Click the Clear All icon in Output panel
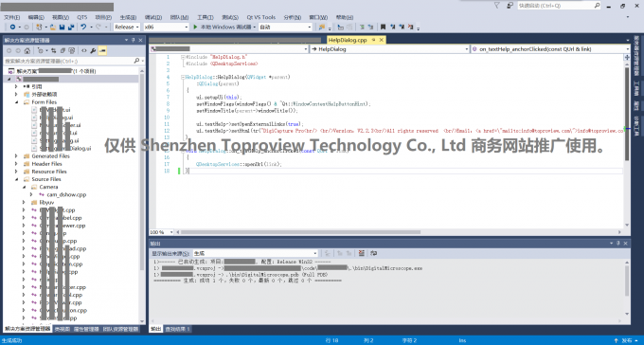 pos(362,253)
